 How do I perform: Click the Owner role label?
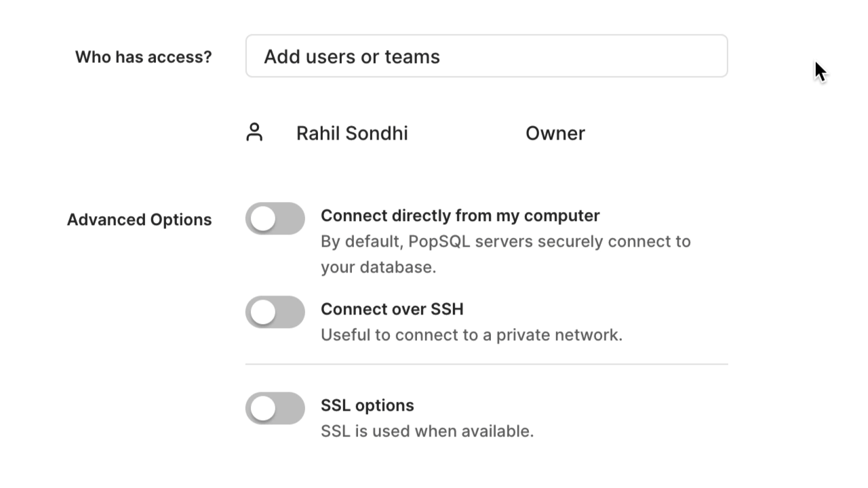pyautogui.click(x=555, y=133)
